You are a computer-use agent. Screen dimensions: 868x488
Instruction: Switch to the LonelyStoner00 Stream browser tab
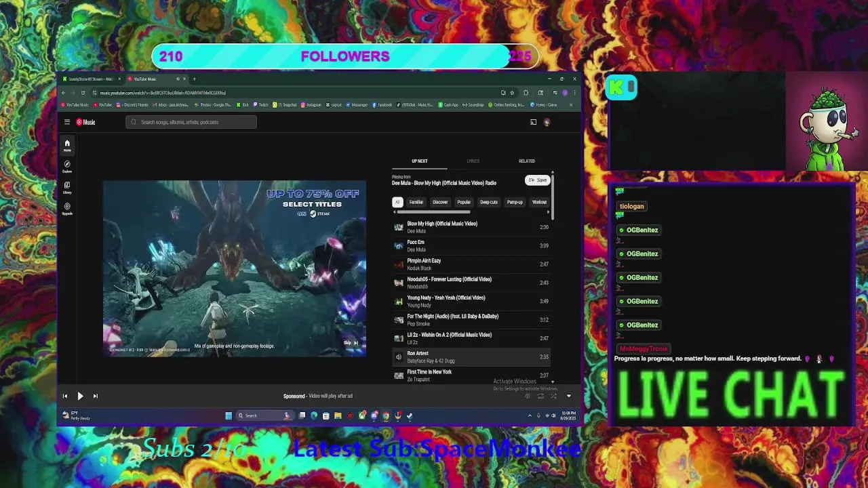(x=92, y=79)
